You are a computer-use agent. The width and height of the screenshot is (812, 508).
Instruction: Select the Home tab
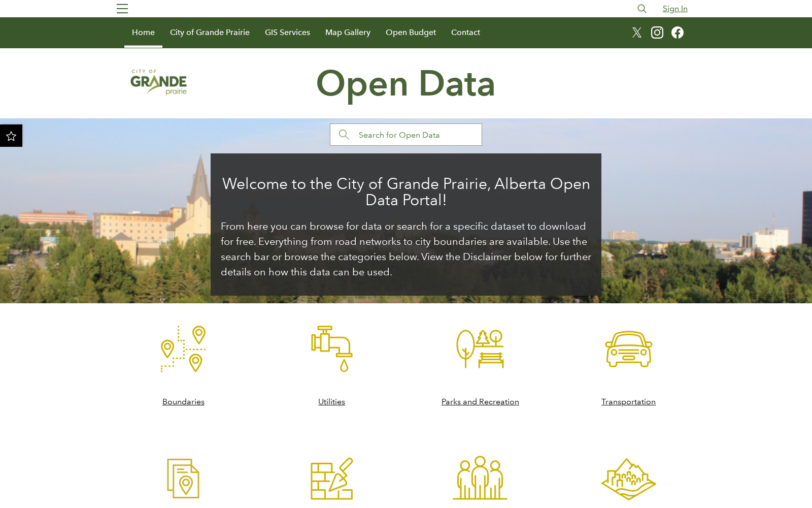[143, 33]
